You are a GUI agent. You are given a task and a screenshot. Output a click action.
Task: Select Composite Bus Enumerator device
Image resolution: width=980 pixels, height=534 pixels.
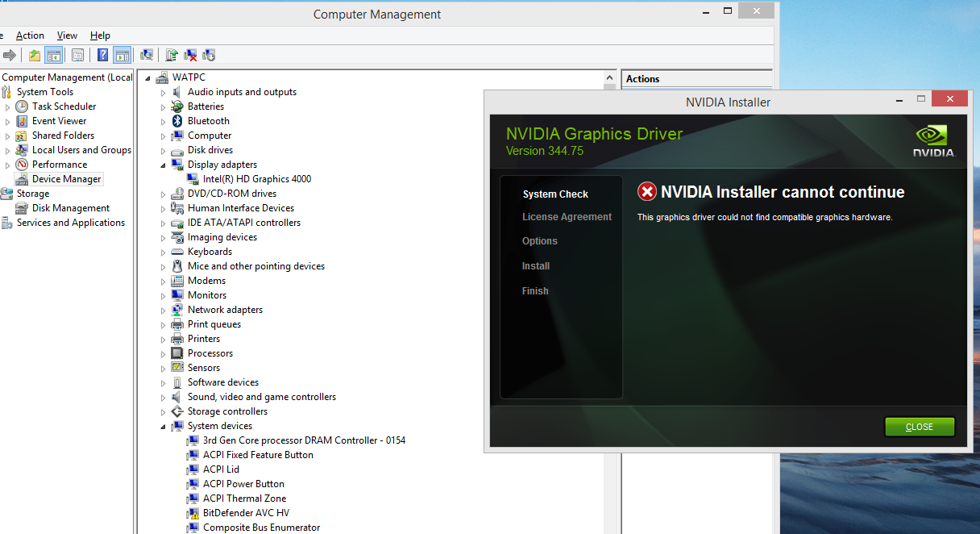261,528
